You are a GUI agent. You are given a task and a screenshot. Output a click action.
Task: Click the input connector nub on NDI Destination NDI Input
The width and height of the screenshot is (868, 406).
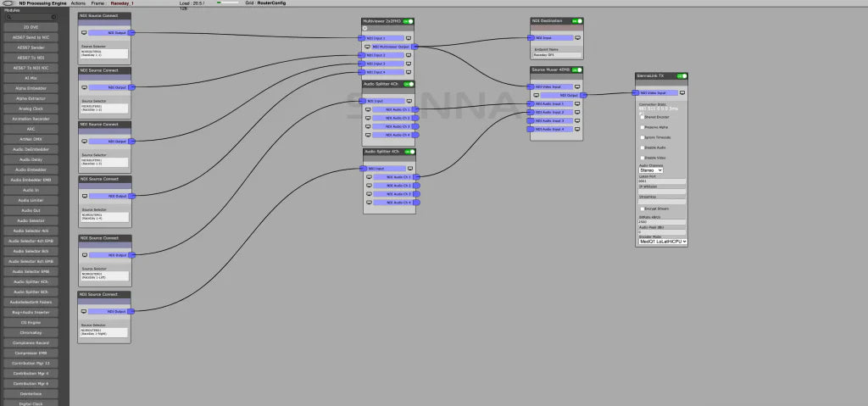(x=531, y=37)
